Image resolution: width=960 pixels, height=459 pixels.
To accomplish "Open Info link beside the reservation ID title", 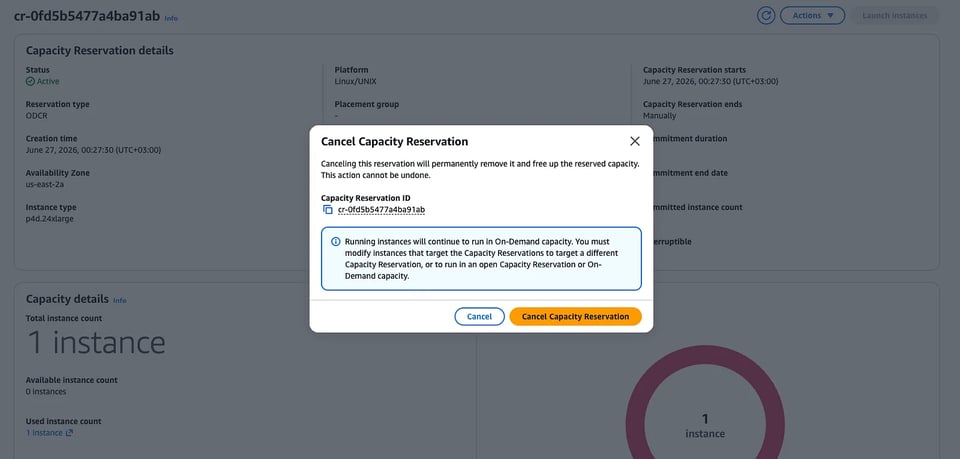I will [x=171, y=18].
